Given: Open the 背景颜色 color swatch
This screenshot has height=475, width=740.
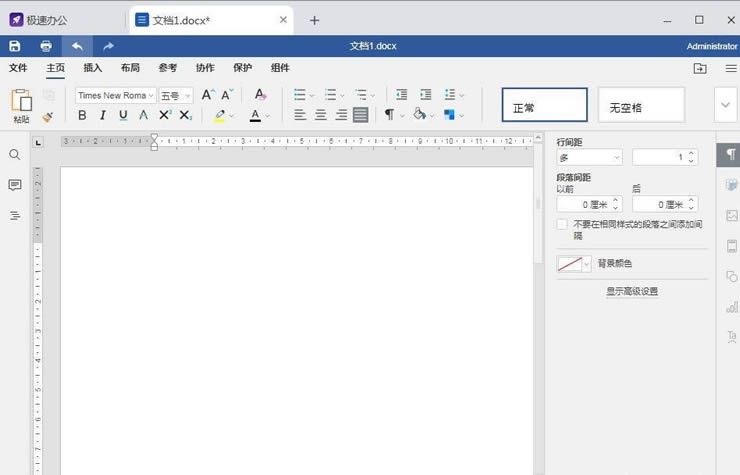Looking at the screenshot, I should (x=574, y=264).
